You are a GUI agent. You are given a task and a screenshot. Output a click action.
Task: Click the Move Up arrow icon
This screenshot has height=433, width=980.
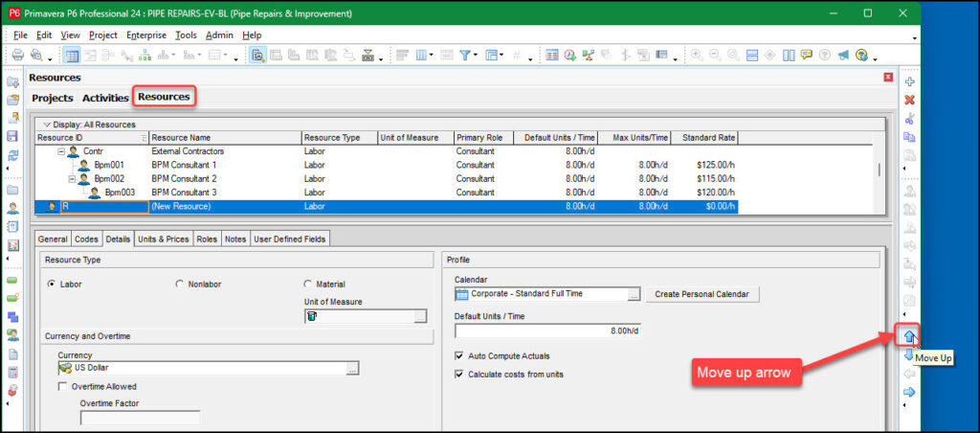(909, 336)
